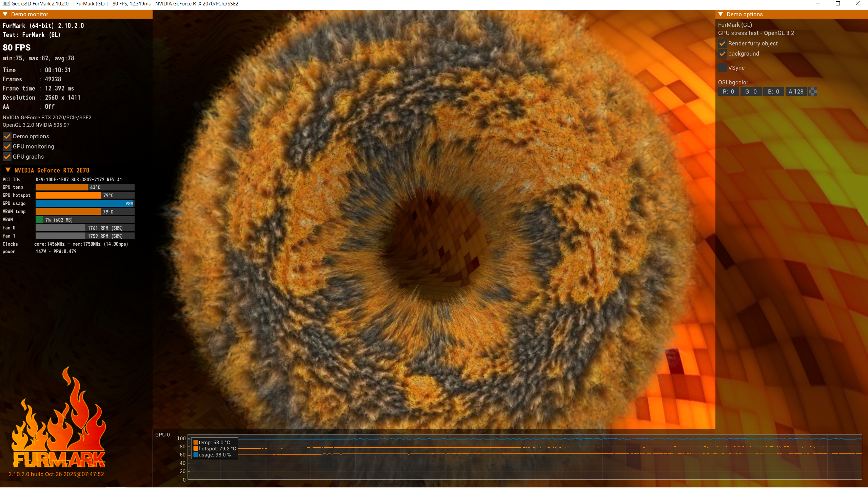
Task: Maximize the FurMark window
Action: coord(837,3)
